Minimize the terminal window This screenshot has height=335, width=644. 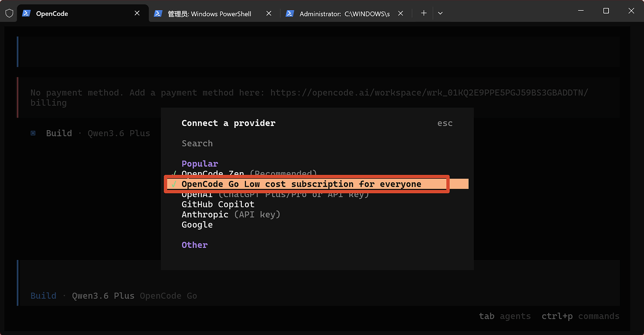click(x=581, y=11)
